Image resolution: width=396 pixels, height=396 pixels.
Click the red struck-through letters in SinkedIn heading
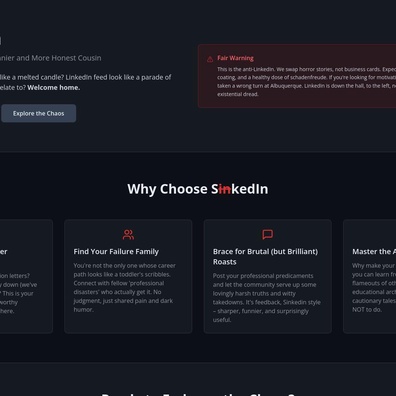point(225,189)
